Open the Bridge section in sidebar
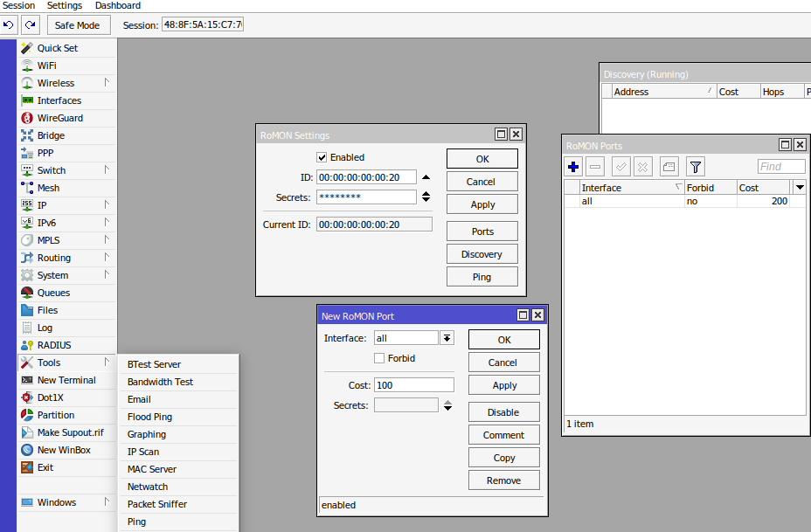 click(51, 135)
